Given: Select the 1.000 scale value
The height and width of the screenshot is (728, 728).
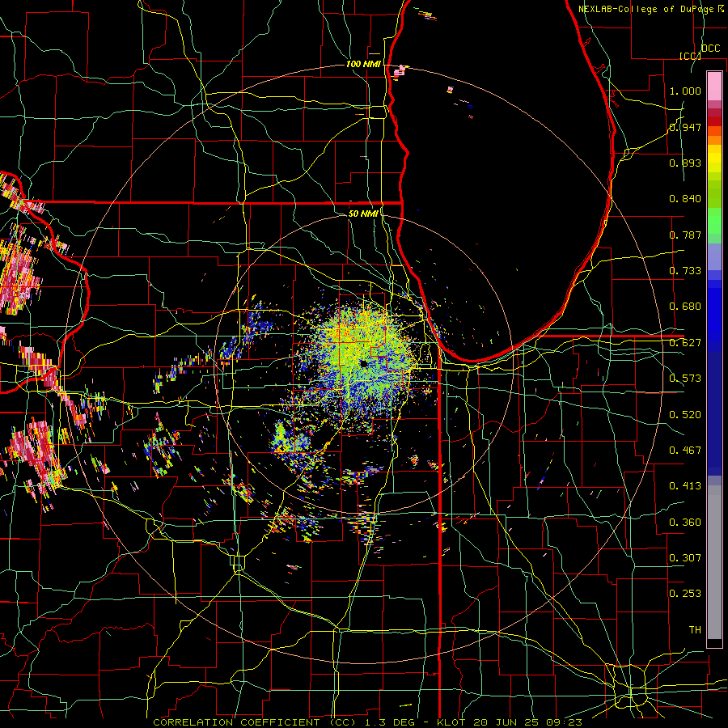Looking at the screenshot, I should coord(685,91).
